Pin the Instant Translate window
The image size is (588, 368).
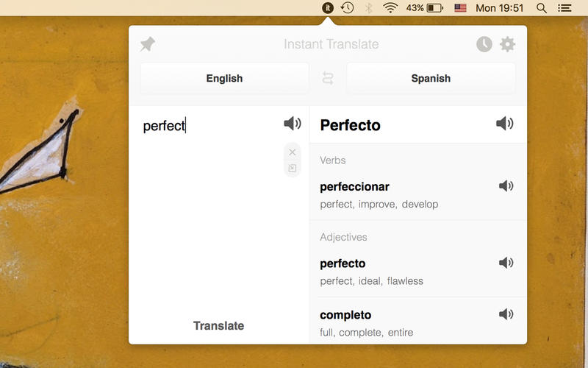click(148, 44)
